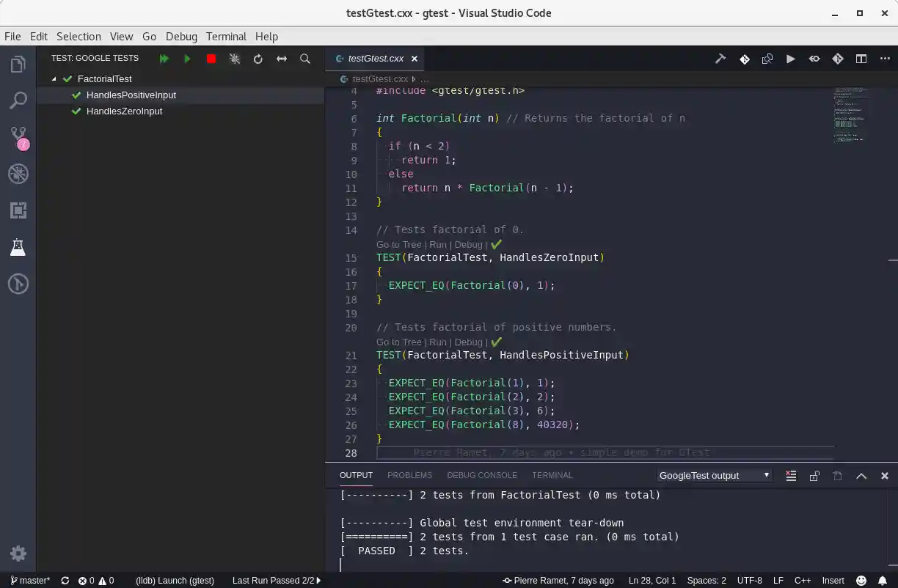Viewport: 898px width, 588px height.
Task: Collapse the FactorialTest tree node
Action: click(x=54, y=79)
